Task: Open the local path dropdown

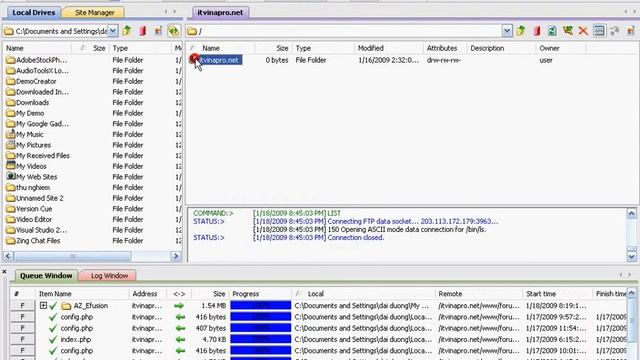Action: 113,31
